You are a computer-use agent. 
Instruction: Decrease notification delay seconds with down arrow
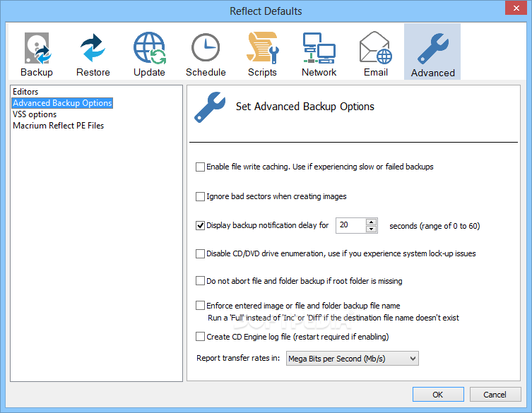371,229
